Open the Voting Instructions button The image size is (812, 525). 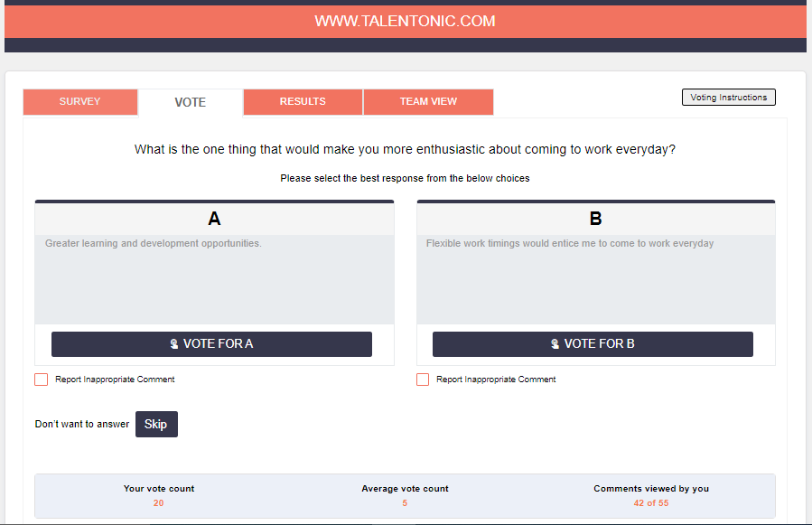(728, 98)
